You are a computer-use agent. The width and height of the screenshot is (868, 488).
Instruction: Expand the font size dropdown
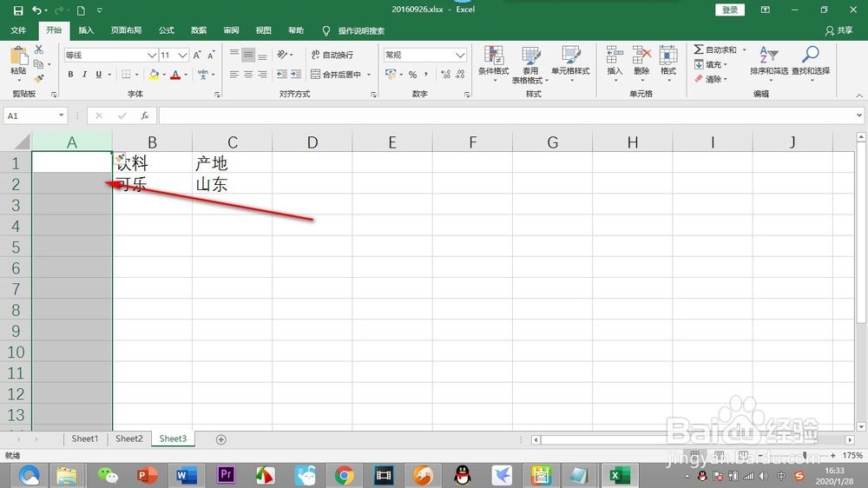click(x=182, y=55)
